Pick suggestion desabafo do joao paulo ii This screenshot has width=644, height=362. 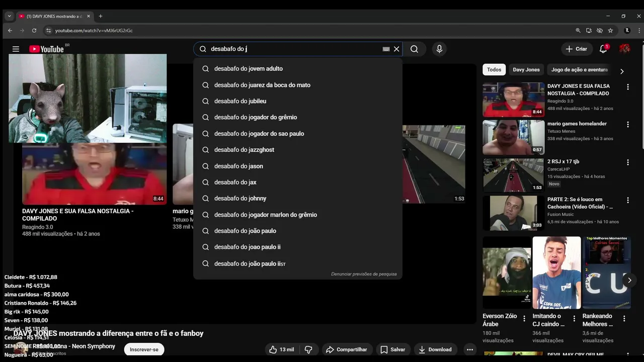pyautogui.click(x=298, y=247)
